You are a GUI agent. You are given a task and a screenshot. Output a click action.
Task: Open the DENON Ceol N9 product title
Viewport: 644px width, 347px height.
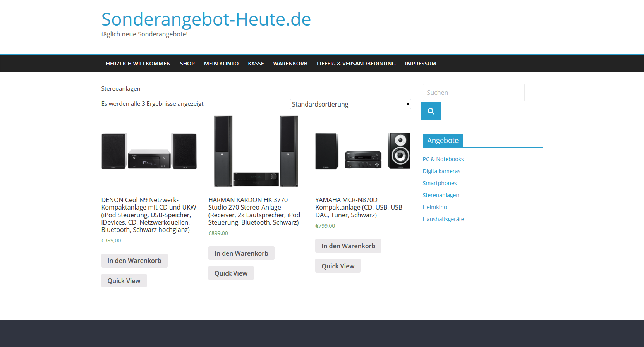tap(149, 215)
